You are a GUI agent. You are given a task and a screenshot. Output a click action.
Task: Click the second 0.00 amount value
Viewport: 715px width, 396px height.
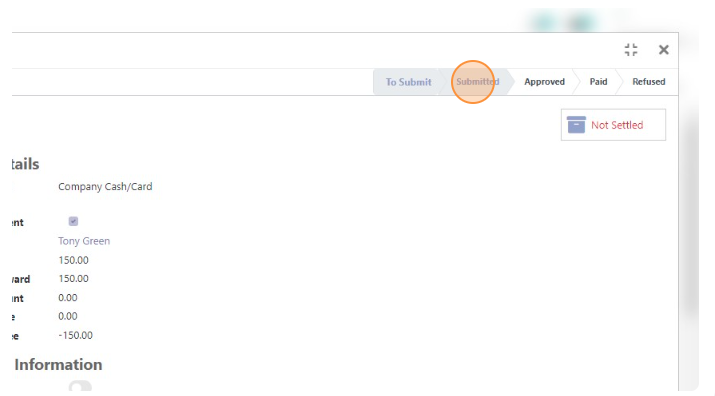pos(67,316)
